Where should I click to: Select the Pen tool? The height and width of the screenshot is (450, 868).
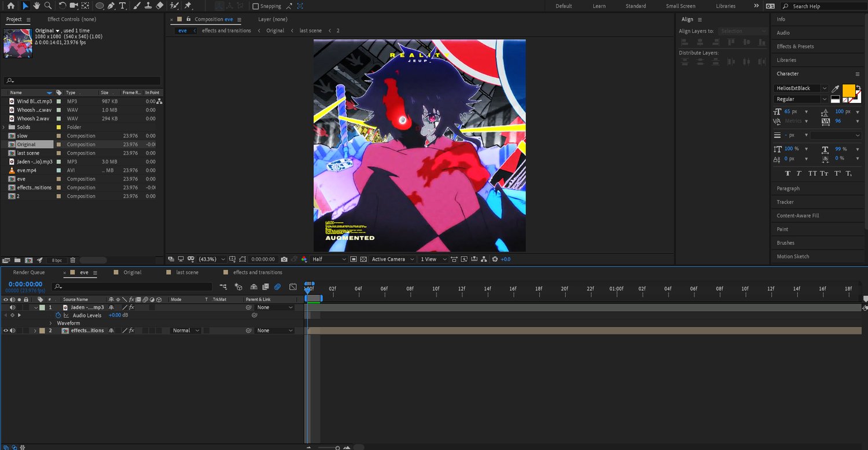coord(111,6)
